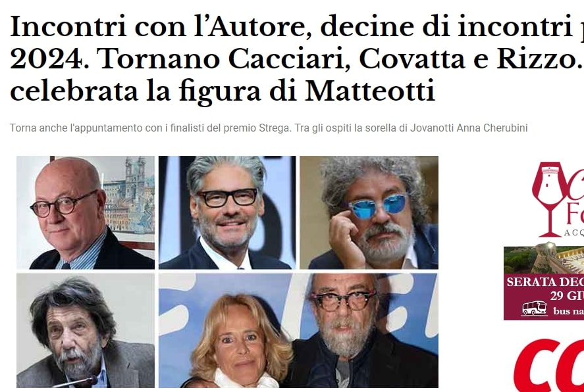Click the word Matteotti in the headline
The image size is (584, 392).
pyautogui.click(x=370, y=90)
